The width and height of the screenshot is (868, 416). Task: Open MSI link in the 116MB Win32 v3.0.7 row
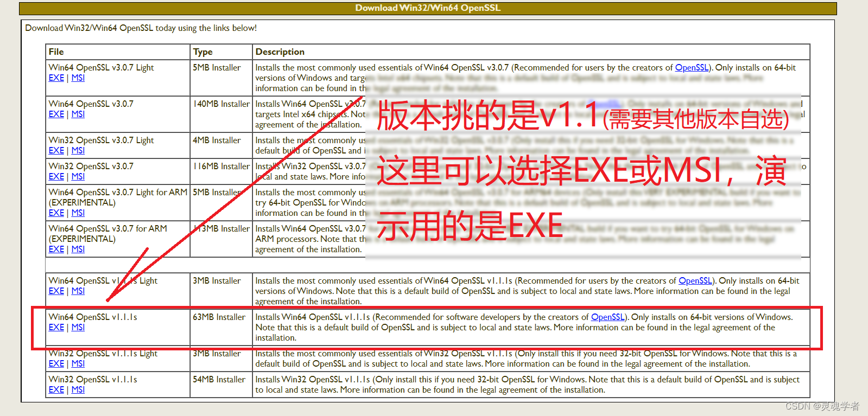point(78,177)
